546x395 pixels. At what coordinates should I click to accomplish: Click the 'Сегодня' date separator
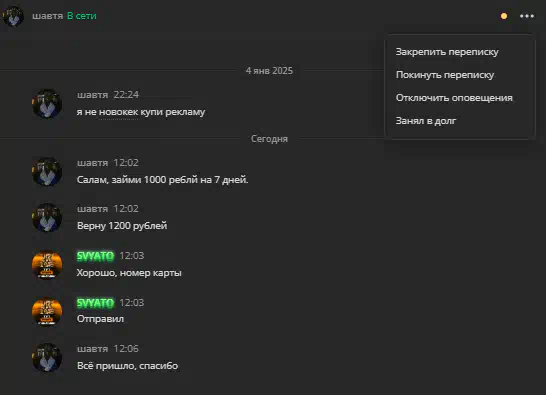tap(269, 139)
